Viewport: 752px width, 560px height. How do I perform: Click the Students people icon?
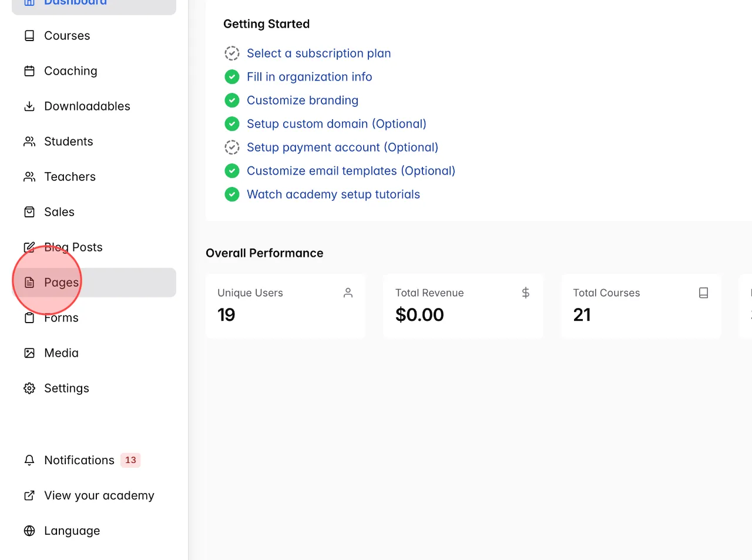29,142
